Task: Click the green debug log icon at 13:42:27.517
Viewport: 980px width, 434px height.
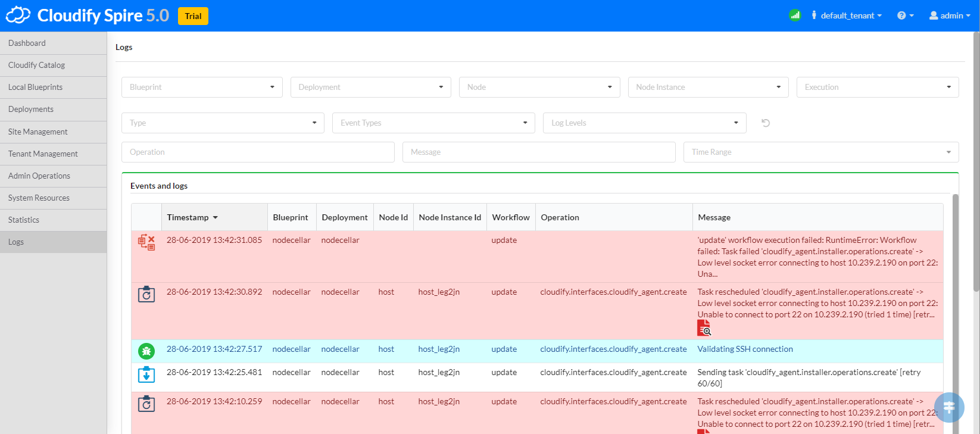Action: 146,351
